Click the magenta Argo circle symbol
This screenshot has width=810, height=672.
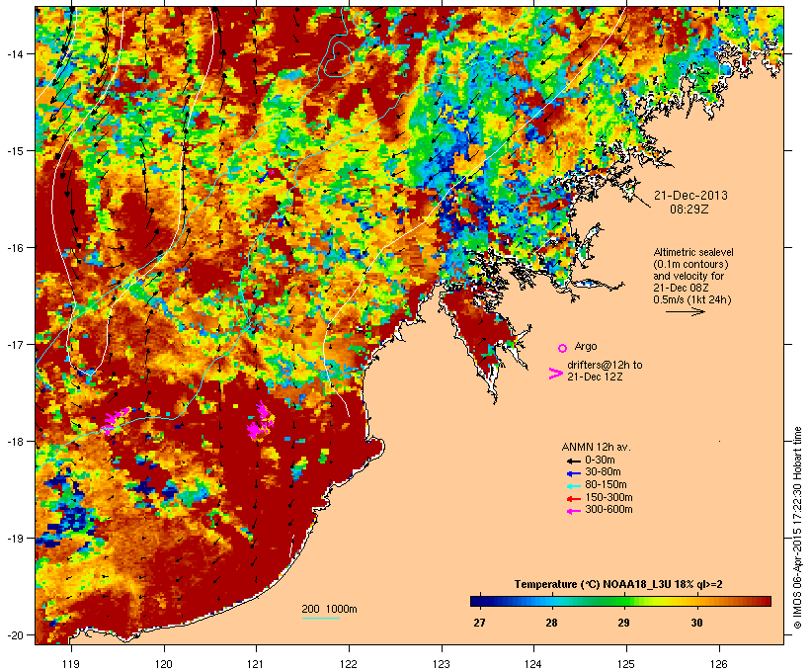[x=563, y=348]
